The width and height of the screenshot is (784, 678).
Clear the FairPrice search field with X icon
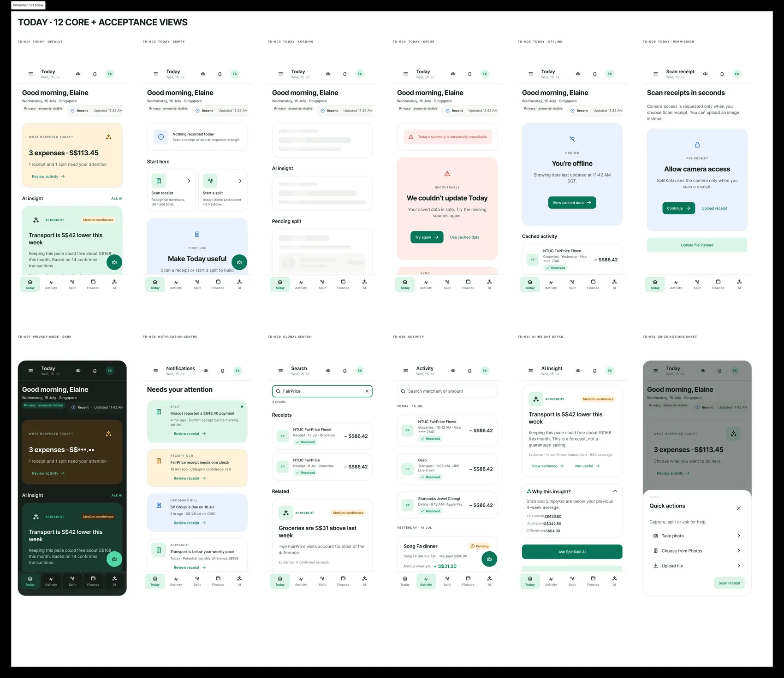coord(367,391)
